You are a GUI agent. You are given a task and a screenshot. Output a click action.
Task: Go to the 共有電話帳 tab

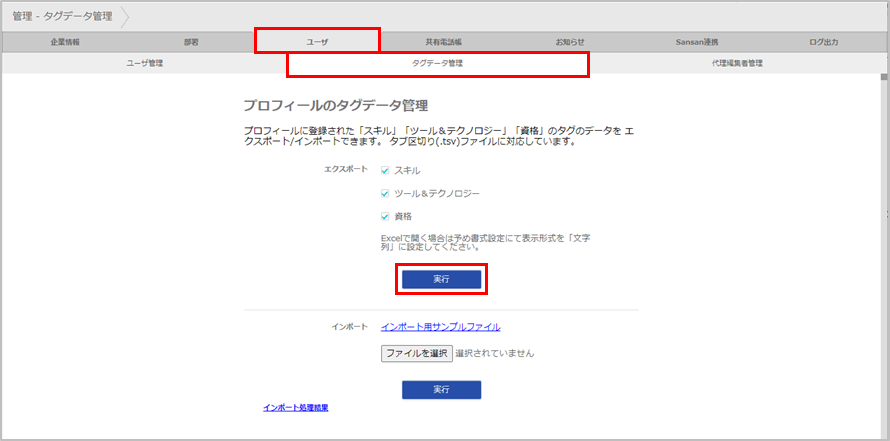pos(443,42)
